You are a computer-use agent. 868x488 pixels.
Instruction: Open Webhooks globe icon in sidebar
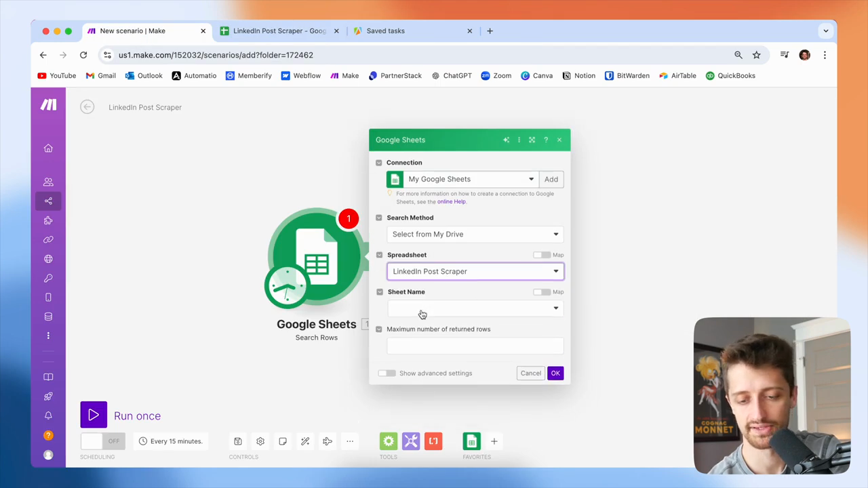48,259
